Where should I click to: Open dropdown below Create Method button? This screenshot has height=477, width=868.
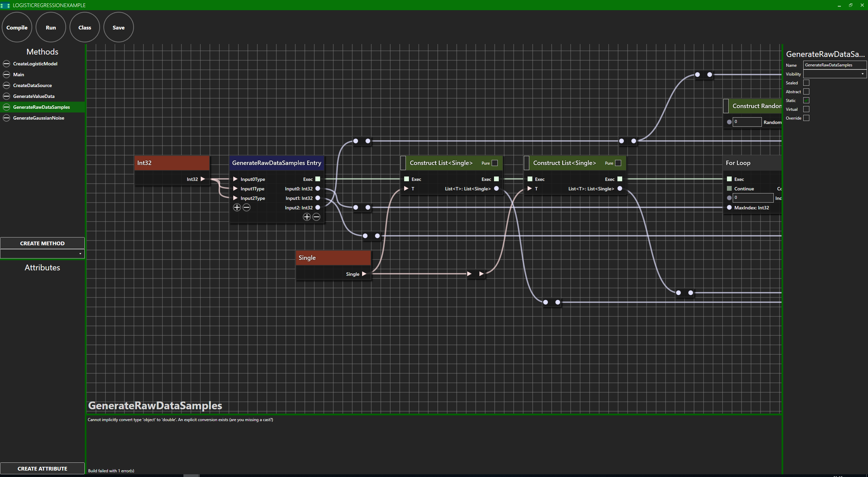pyautogui.click(x=42, y=254)
